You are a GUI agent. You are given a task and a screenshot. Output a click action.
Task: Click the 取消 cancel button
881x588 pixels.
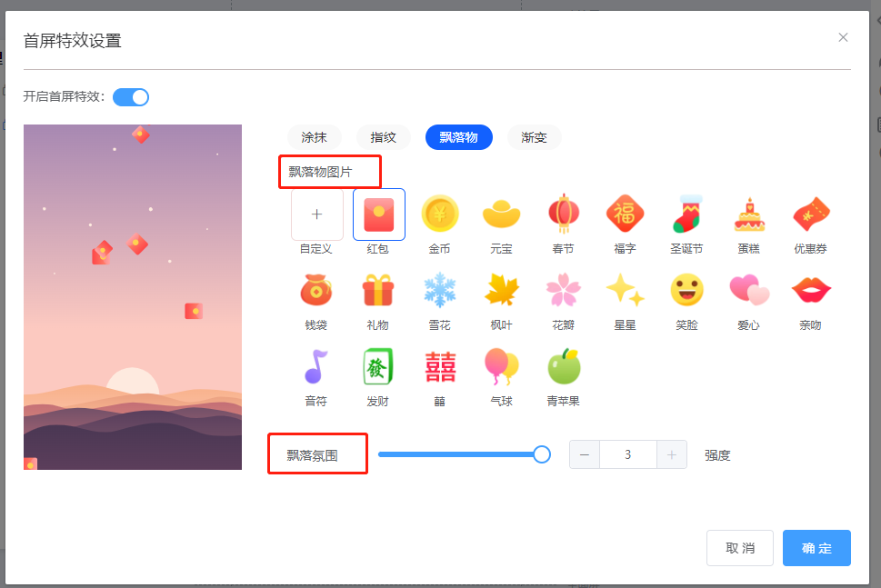740,548
